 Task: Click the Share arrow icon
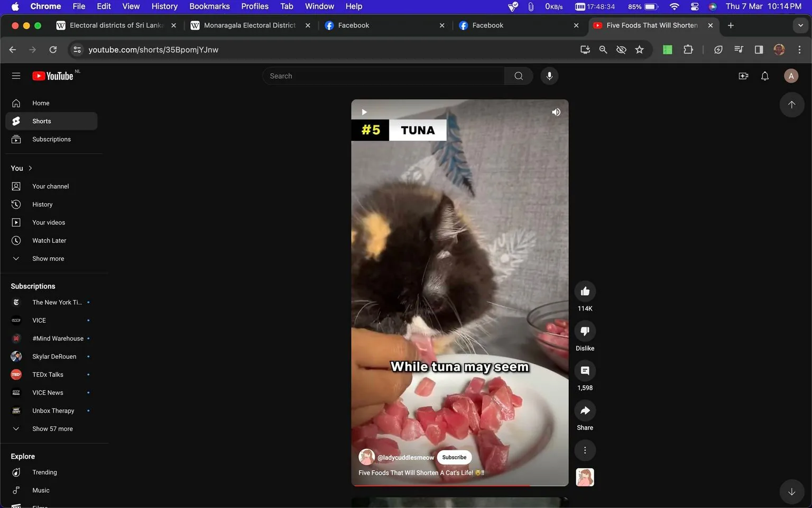point(585,410)
